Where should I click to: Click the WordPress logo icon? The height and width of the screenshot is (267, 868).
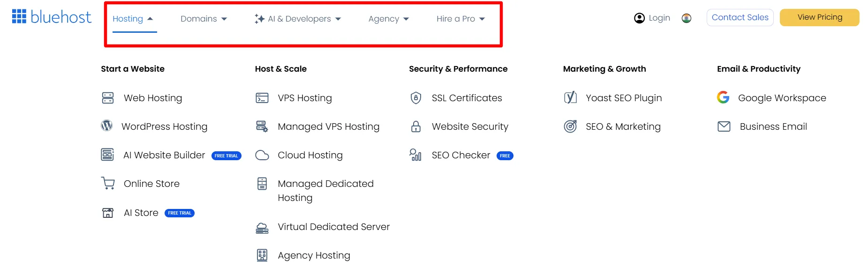tap(107, 126)
